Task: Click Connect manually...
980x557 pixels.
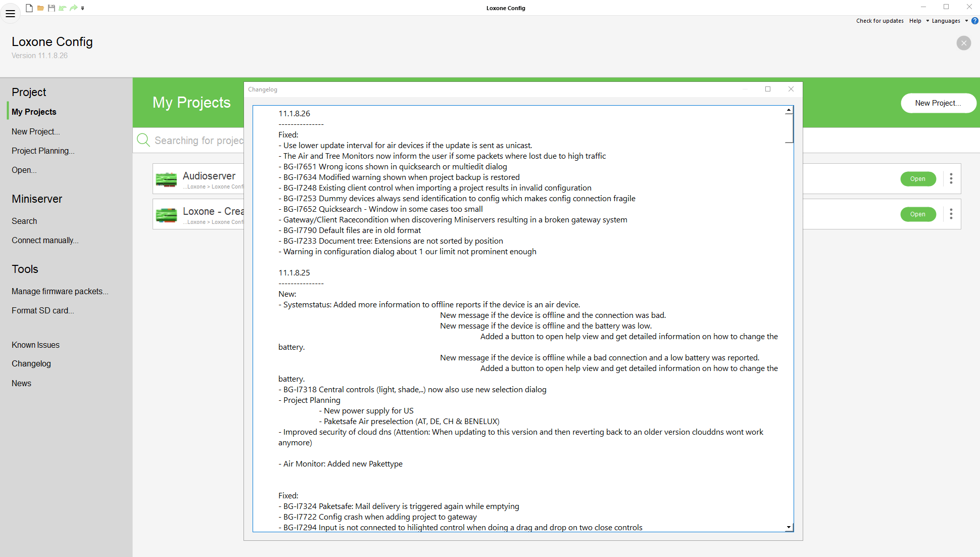Action: (x=45, y=240)
